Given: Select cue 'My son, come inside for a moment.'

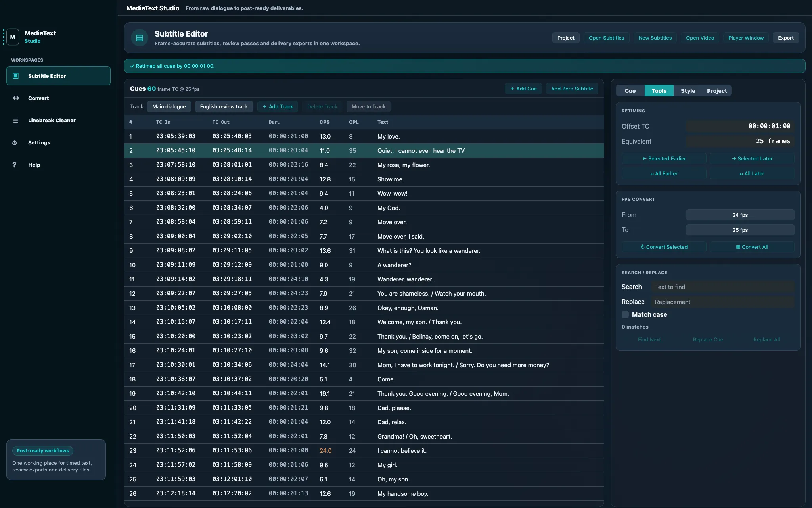Looking at the screenshot, I should coord(364,350).
